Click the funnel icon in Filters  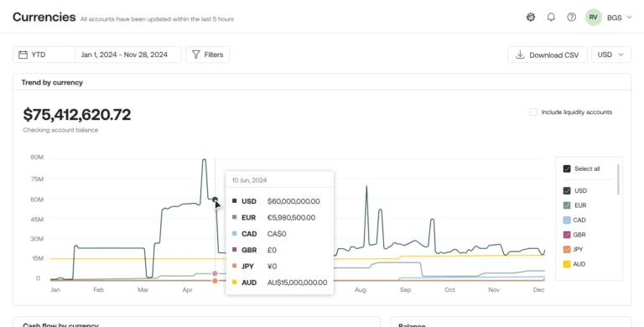[x=196, y=54]
